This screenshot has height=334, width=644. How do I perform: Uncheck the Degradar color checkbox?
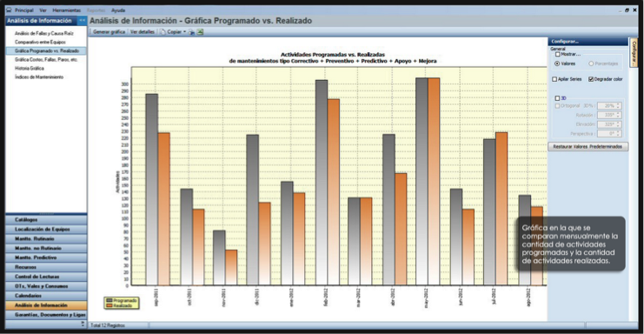coord(591,79)
